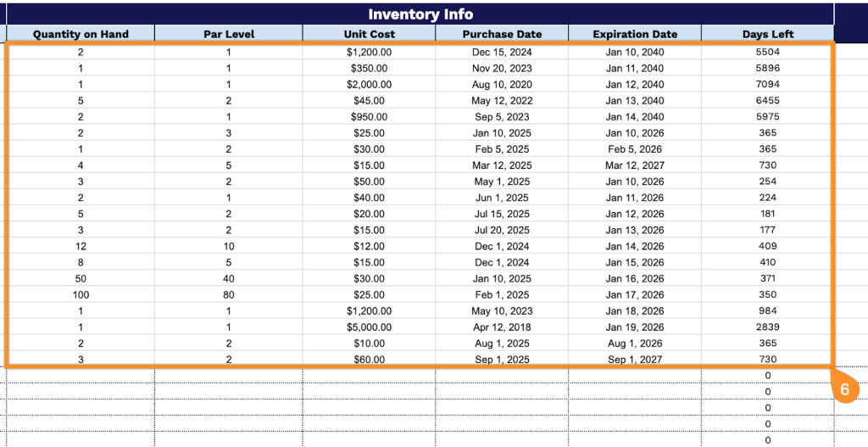
Task: Select the par level cell showing 80
Action: click(229, 294)
